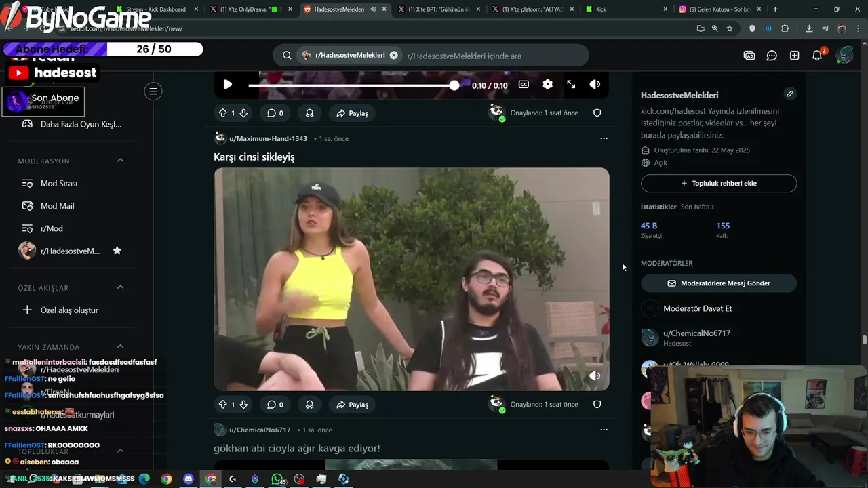The height and width of the screenshot is (488, 868).
Task: Open user profile u/ChemicalNo6717 in feed
Action: pyautogui.click(x=260, y=430)
